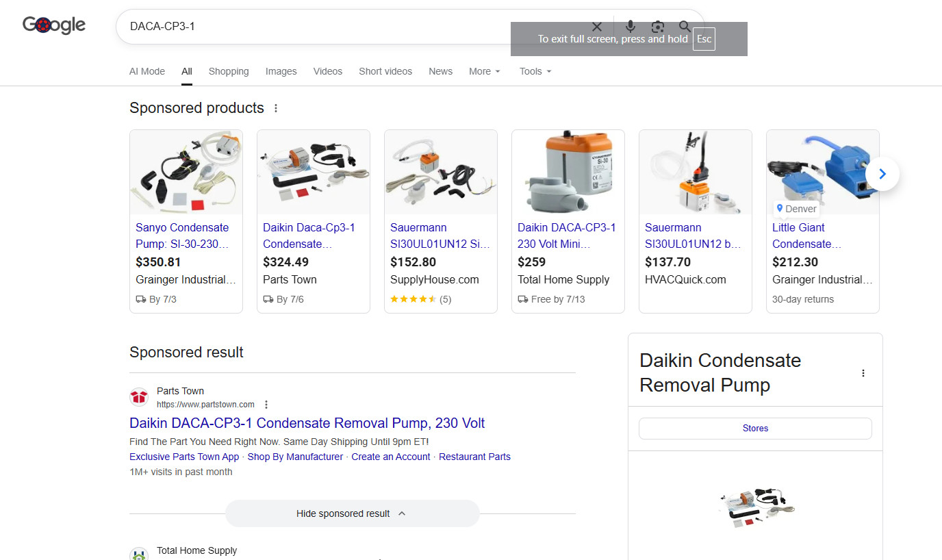This screenshot has width=942, height=560.
Task: Show next sponsored products with arrow
Action: [x=882, y=174]
